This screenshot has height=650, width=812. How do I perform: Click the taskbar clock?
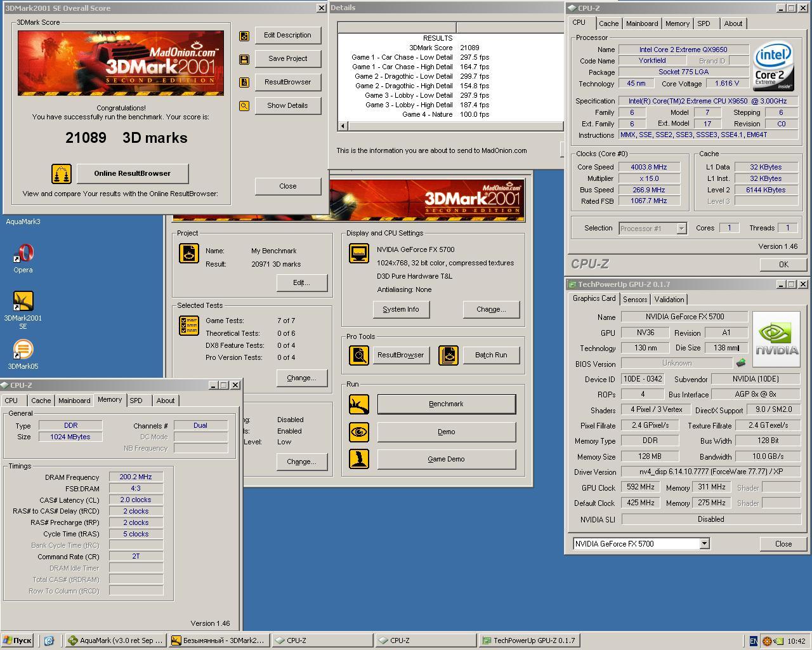[x=796, y=642]
